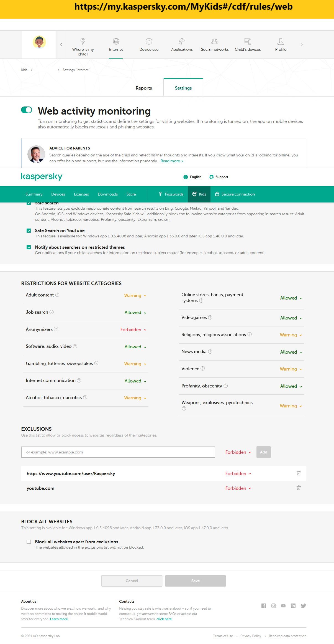Viewport: 334px width, 644px height.
Task: Open Online stores, banks dropdown
Action: click(x=291, y=298)
